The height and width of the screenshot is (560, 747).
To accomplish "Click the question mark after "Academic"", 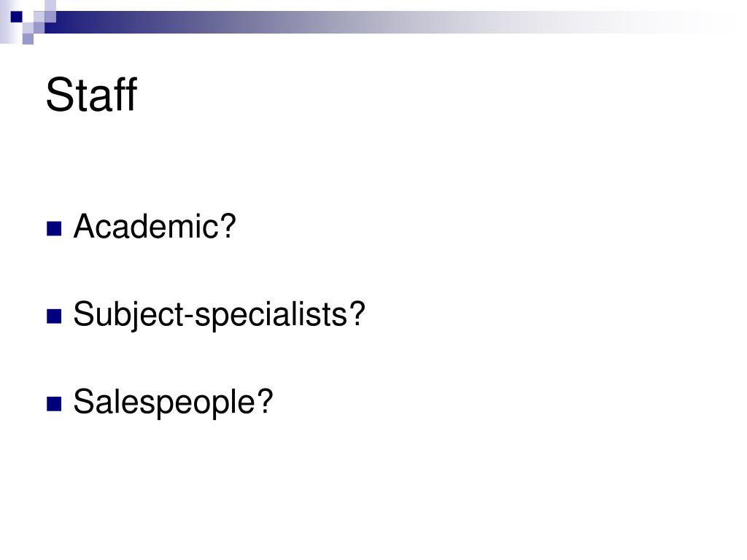I will tap(228, 225).
